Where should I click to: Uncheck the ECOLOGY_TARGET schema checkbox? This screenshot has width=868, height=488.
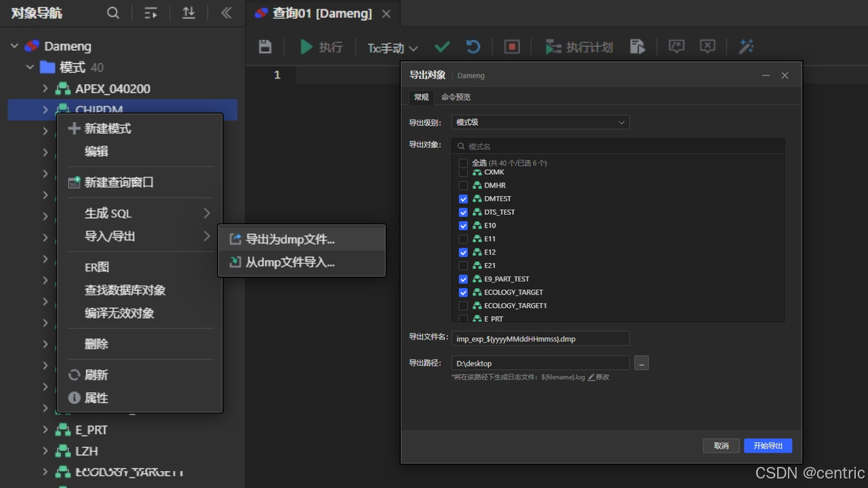463,293
